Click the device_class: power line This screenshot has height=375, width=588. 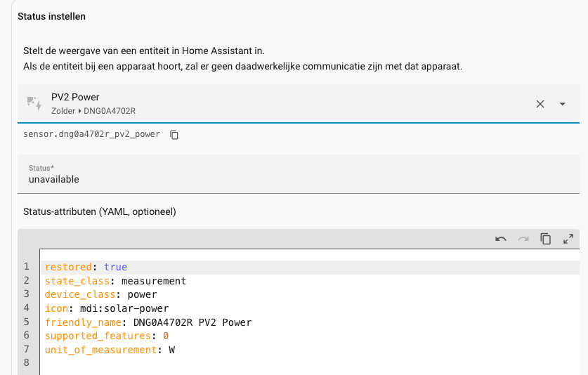point(100,294)
